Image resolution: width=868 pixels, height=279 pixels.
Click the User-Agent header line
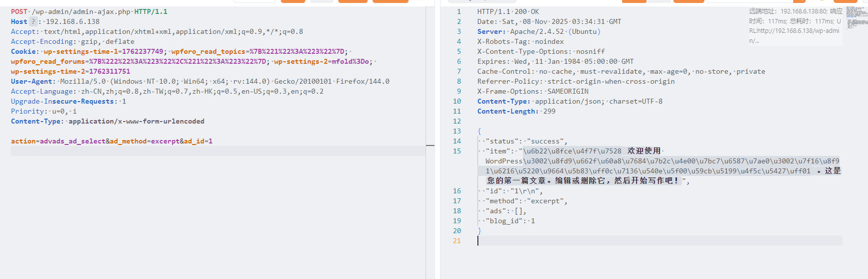tap(200, 81)
